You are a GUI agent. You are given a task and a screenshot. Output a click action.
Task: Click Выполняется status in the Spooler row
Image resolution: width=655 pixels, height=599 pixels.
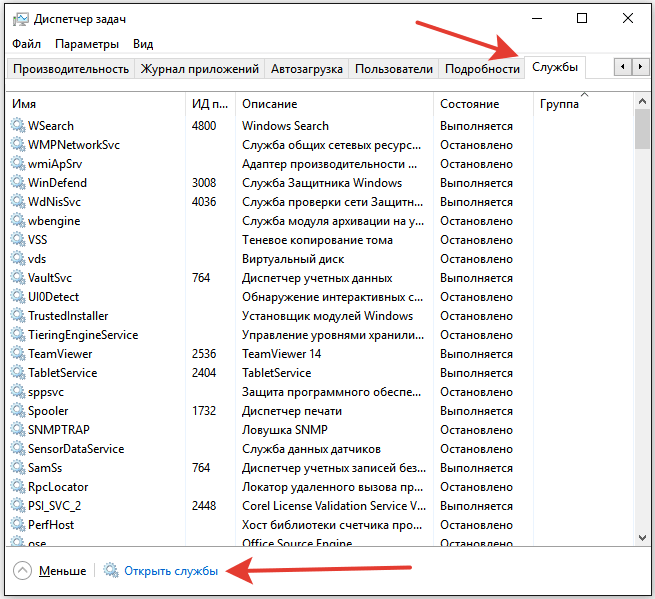pos(476,411)
